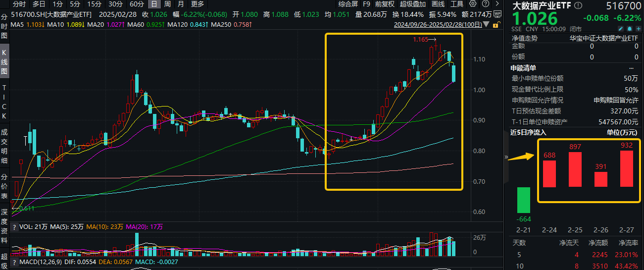
Task: Switch to 分时图 sidebar tab
Action: [4, 26]
